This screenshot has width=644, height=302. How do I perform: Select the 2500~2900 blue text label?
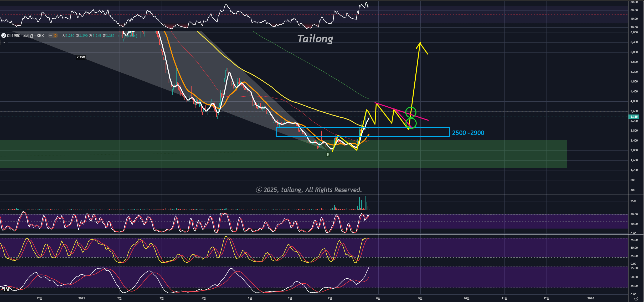coord(468,133)
